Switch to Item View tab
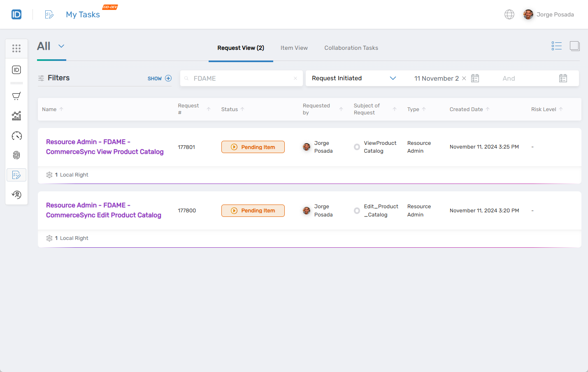Screen dimensions: 588x372 (294, 48)
